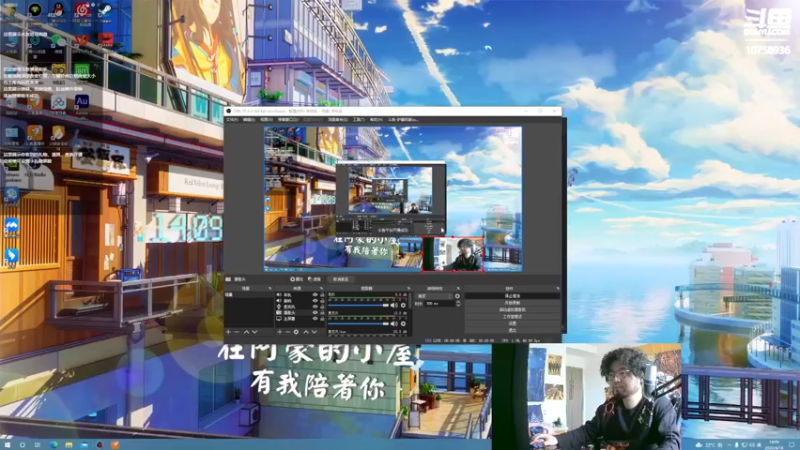The width and height of the screenshot is (800, 450).
Task: Select the 主屏幕 source row
Action: pyautogui.click(x=300, y=319)
